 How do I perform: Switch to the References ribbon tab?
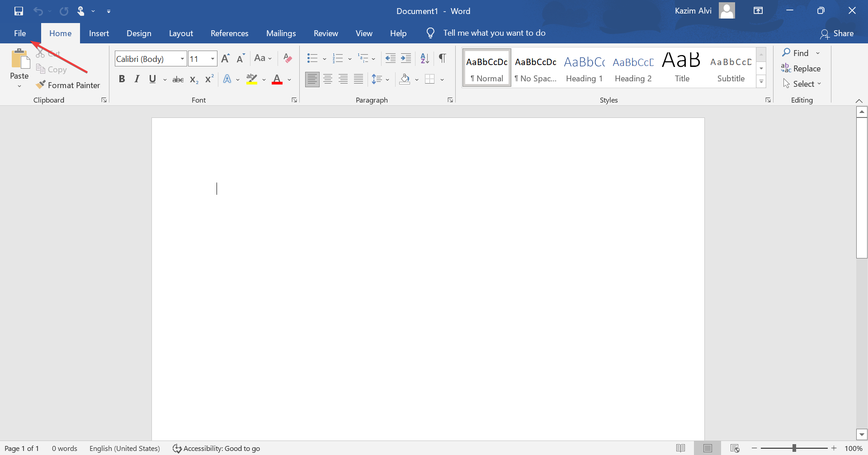coord(229,33)
